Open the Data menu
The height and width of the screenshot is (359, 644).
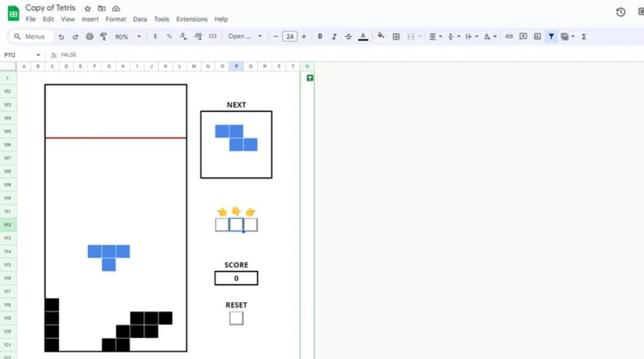click(140, 19)
